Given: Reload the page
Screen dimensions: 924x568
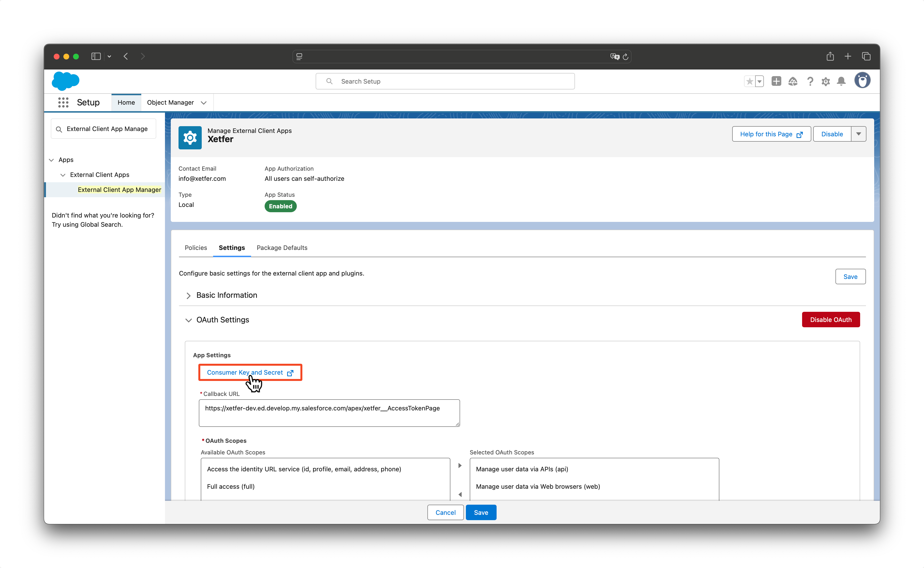Looking at the screenshot, I should pos(626,57).
